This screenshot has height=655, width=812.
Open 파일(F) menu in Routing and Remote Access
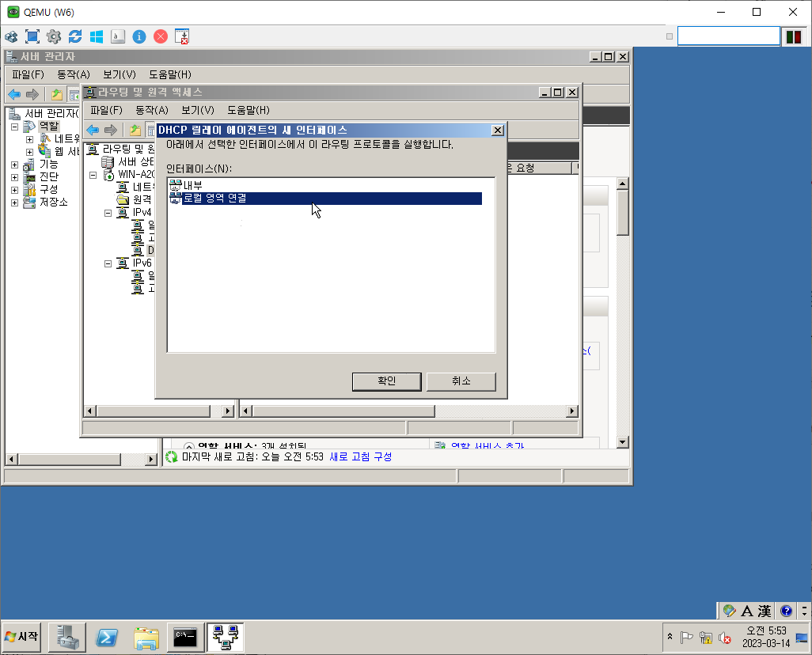tap(106, 110)
